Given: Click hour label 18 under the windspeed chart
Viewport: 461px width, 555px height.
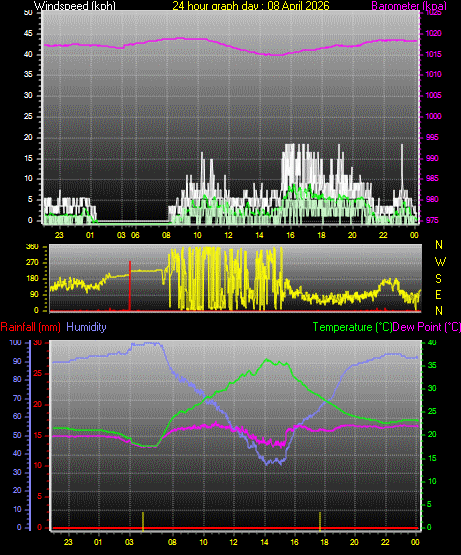Looking at the screenshot, I should point(321,235).
